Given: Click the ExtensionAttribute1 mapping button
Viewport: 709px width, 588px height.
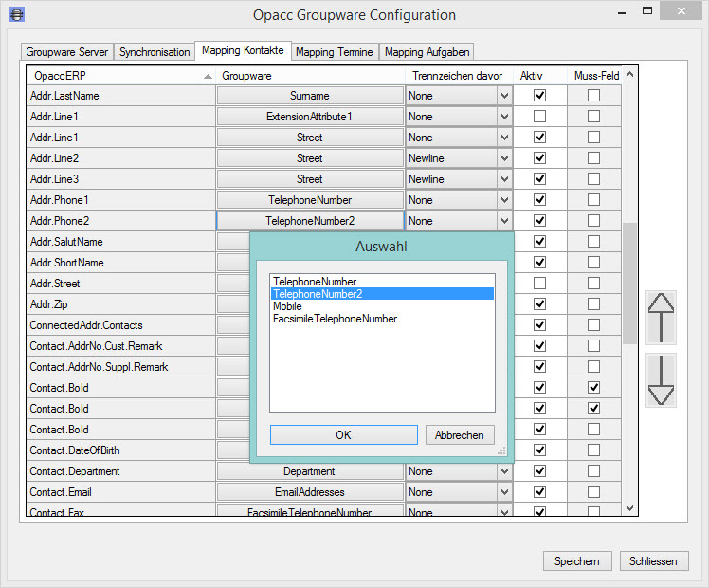Looking at the screenshot, I should click(x=310, y=117).
